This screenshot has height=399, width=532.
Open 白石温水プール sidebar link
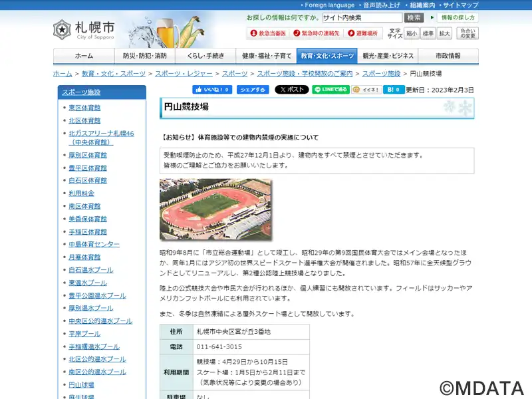point(91,270)
